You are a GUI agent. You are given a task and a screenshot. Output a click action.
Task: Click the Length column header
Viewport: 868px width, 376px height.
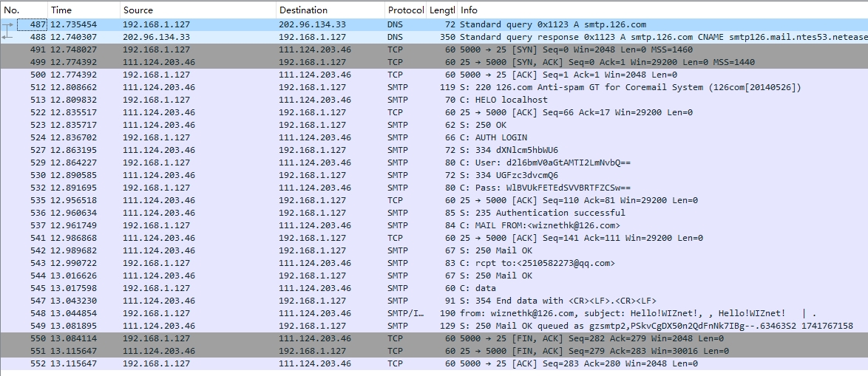click(x=442, y=10)
